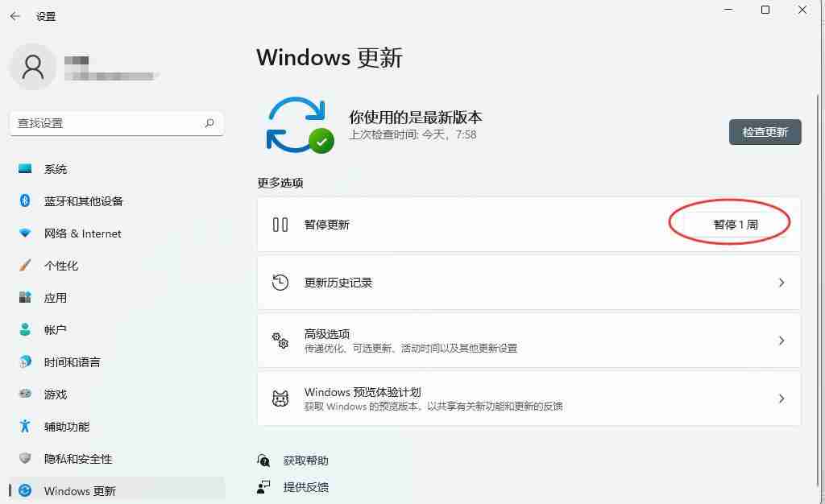The image size is (825, 504).
Task: Click the 查找设置 search box
Action: click(x=116, y=123)
